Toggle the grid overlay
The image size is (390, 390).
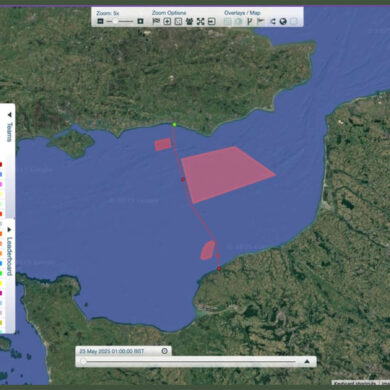228,21
